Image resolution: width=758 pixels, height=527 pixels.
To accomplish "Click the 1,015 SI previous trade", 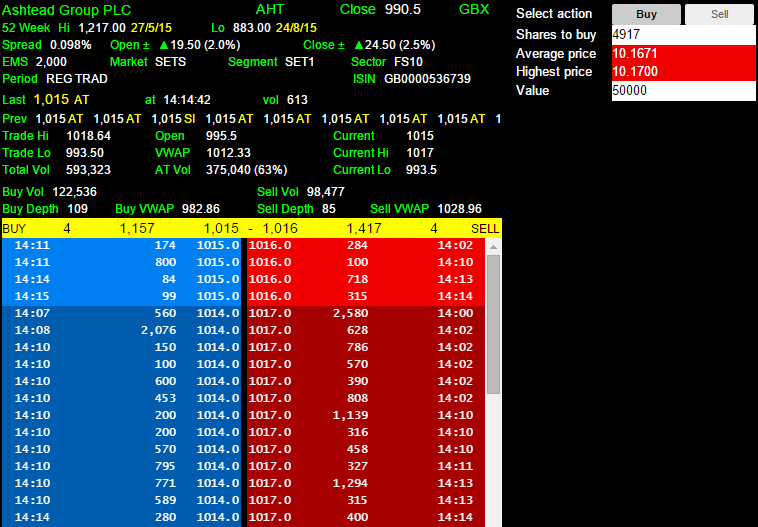I will [x=173, y=119].
